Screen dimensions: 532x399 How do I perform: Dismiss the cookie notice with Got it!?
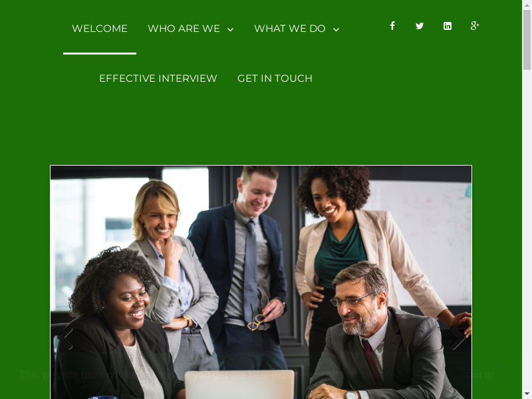(x=479, y=375)
